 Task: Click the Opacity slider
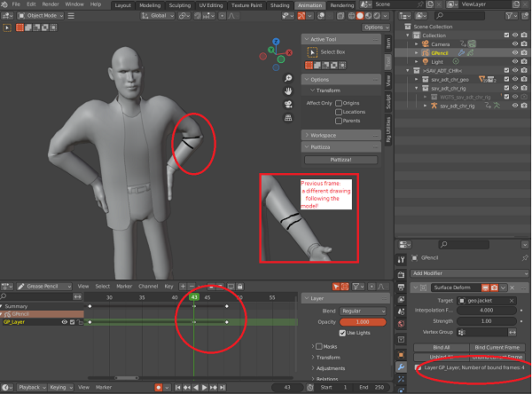[362, 321]
